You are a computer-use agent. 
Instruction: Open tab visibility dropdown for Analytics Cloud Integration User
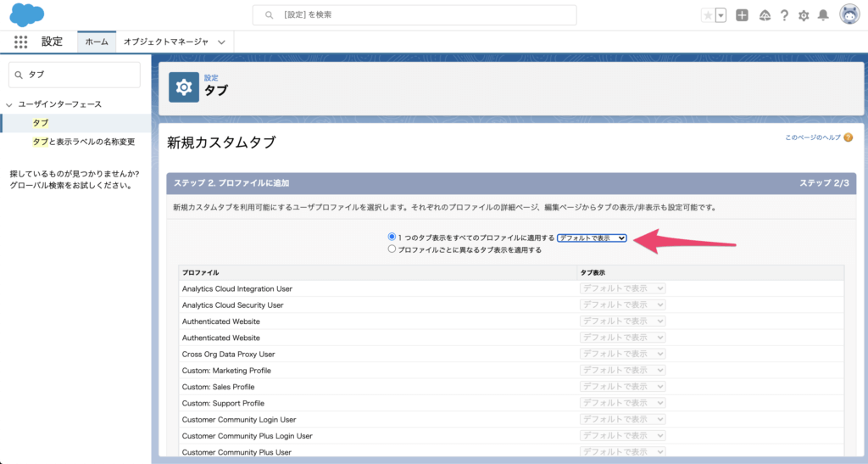(x=622, y=288)
